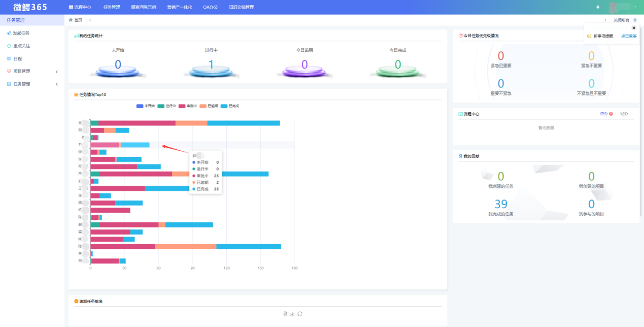Screen dimensions: 644x327
Task: Close the 新事项提醒 notification popup
Action: pyautogui.click(x=633, y=28)
